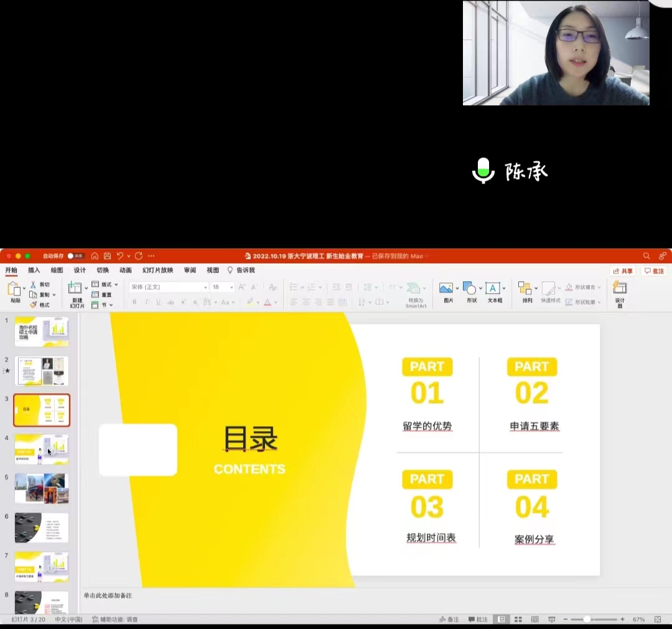
Task: Switch to the 幻灯片放映 tab
Action: (x=157, y=270)
